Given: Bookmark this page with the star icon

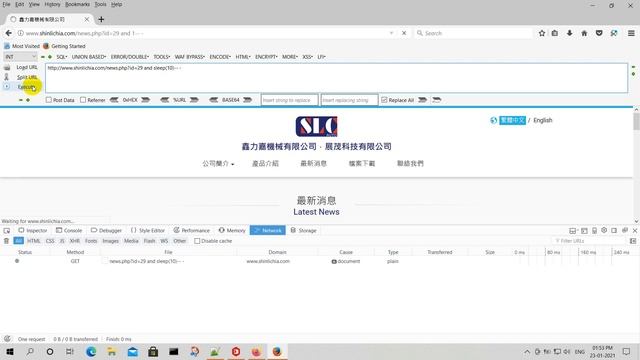Looking at the screenshot, I should (542, 33).
